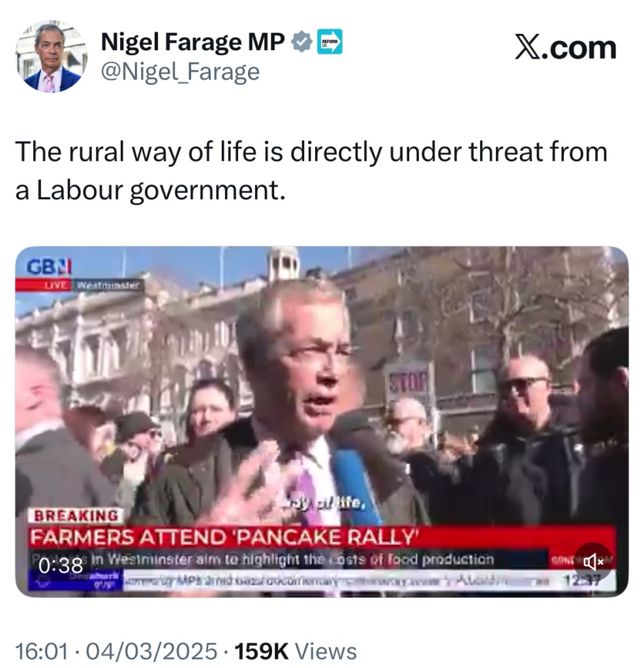Image resolution: width=644 pixels, height=668 pixels.
Task: Open the @Nigel_Farage handle link
Action: point(180,72)
